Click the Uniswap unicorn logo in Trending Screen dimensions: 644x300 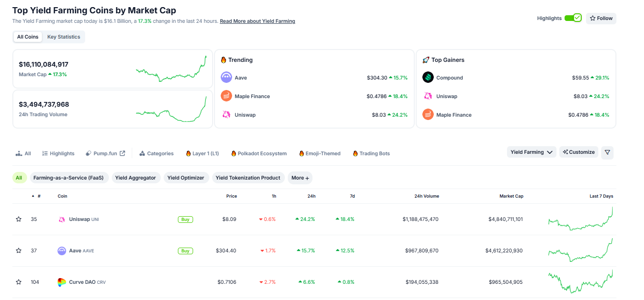pyautogui.click(x=226, y=115)
